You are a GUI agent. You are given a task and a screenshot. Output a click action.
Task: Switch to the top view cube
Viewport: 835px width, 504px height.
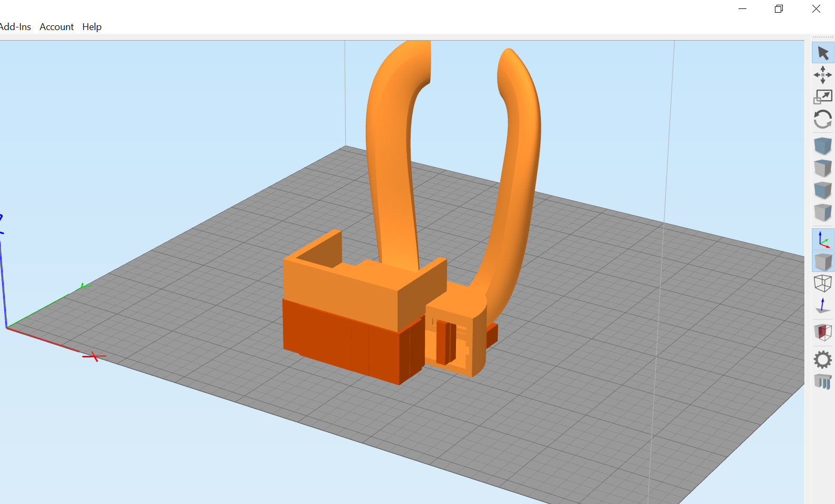(x=823, y=168)
